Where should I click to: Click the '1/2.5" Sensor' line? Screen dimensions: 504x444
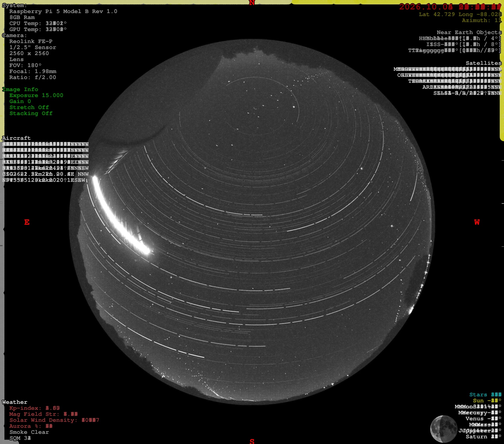point(33,47)
